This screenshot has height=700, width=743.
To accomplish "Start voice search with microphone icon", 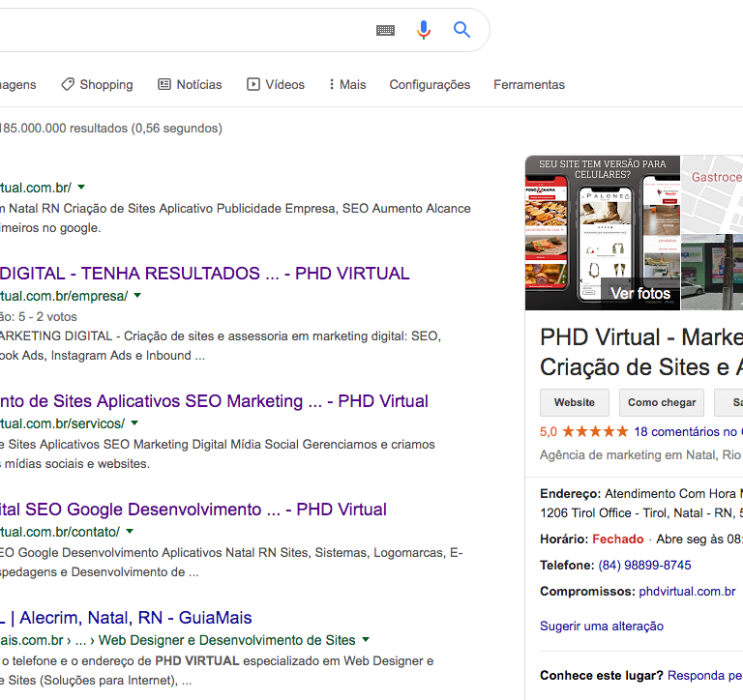I will click(x=424, y=30).
